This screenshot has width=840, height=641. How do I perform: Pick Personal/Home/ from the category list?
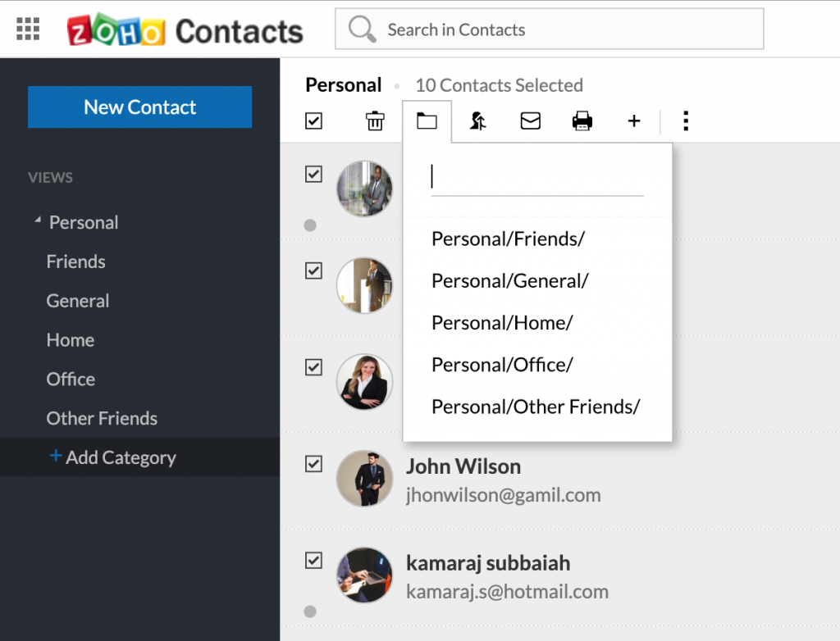[x=502, y=323]
